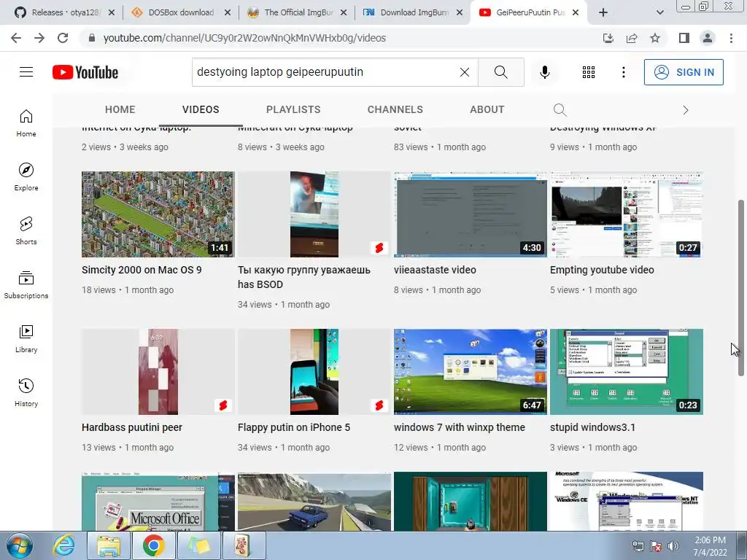747x560 pixels.
Task: Open stupid windows3.1 thumbnail
Action: click(627, 372)
